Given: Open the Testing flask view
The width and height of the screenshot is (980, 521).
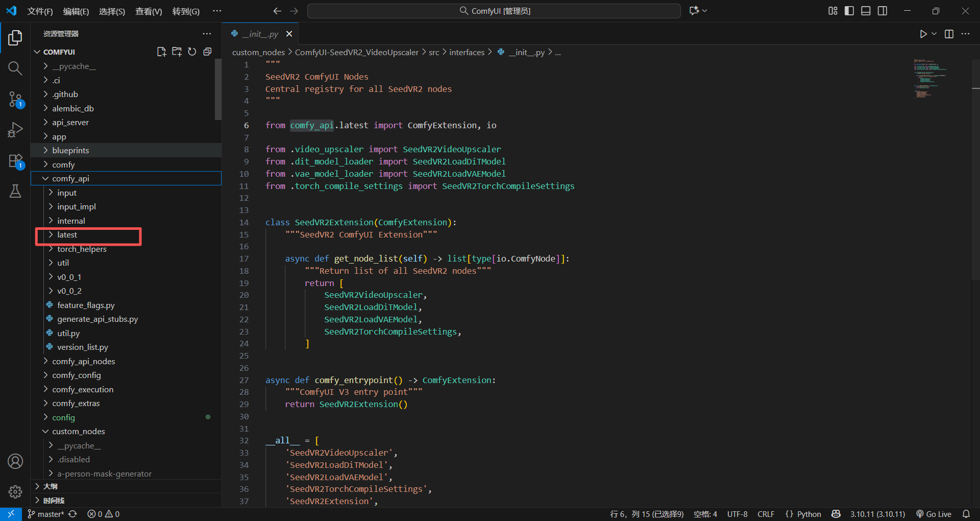Looking at the screenshot, I should [x=15, y=192].
